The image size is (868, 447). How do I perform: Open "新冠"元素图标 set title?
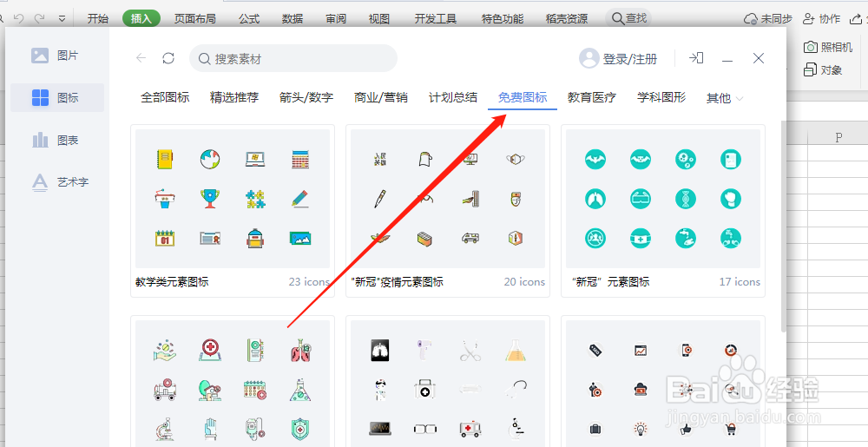click(610, 281)
